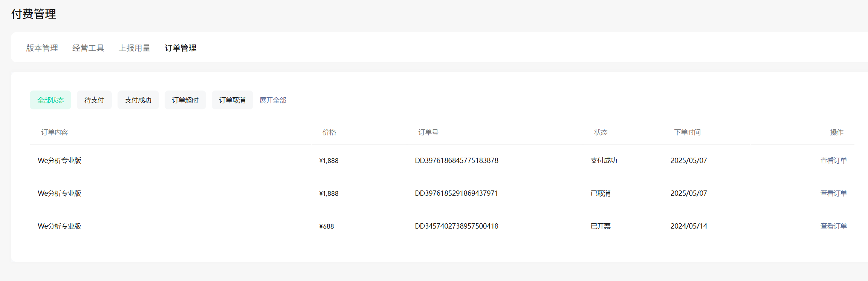Click the 操作 column header
The image size is (868, 281).
pyautogui.click(x=837, y=132)
